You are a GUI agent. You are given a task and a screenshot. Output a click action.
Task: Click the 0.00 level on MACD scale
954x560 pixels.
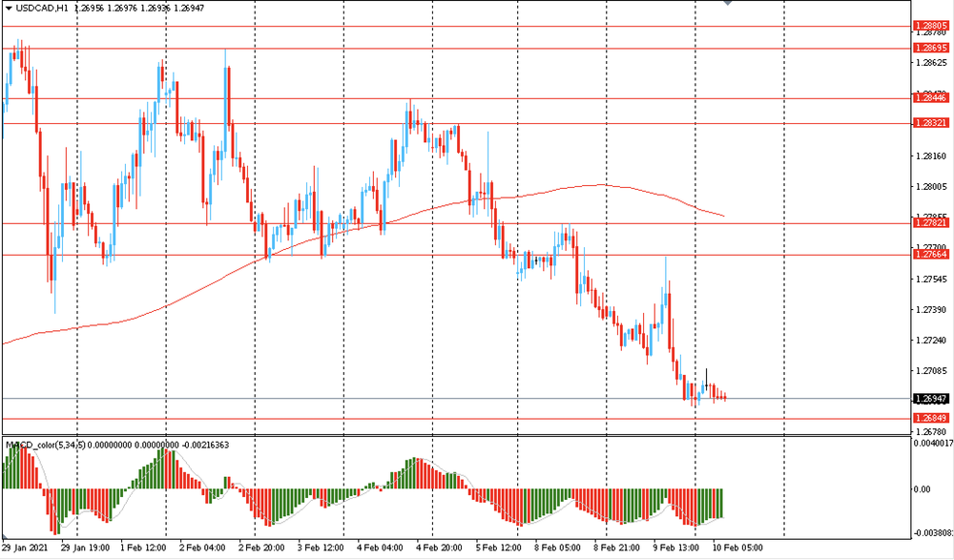point(923,489)
